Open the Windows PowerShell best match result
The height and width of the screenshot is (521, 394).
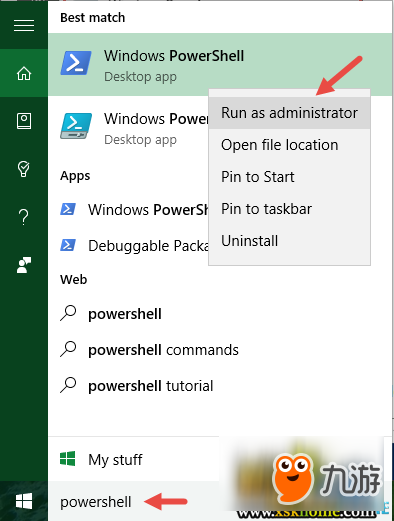coord(220,64)
